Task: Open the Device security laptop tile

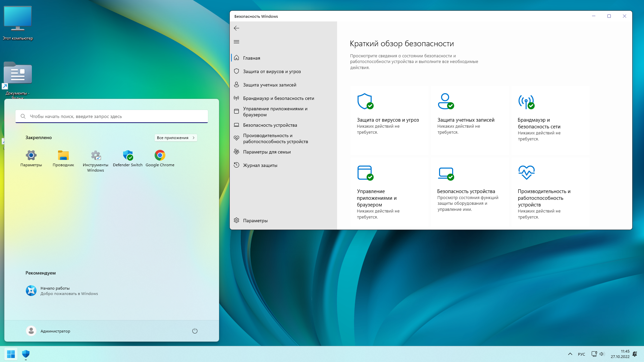Action: tap(446, 173)
